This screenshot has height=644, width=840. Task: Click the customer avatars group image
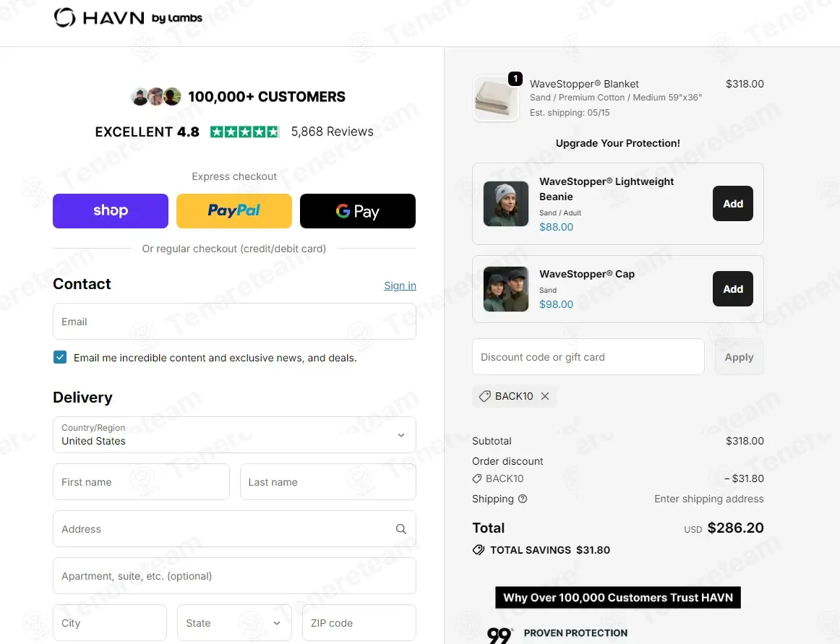pos(156,96)
